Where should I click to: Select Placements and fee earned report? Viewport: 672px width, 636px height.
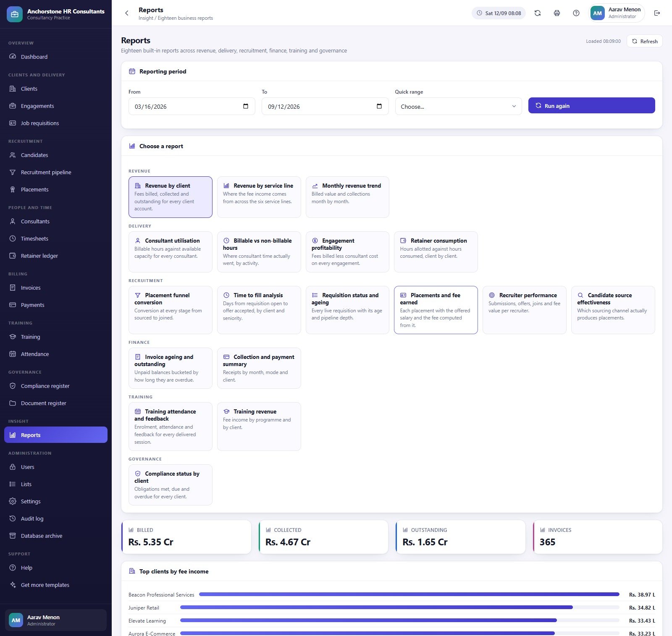(436, 310)
